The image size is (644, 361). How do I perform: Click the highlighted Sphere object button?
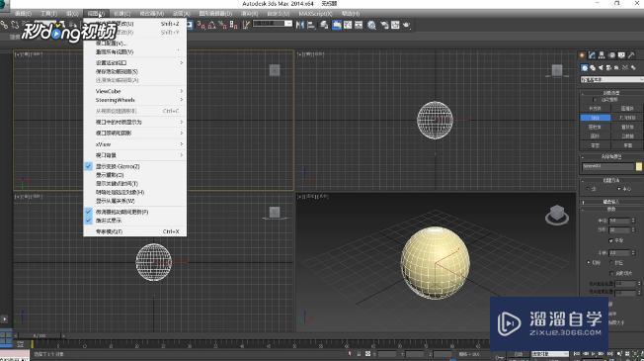tap(596, 118)
